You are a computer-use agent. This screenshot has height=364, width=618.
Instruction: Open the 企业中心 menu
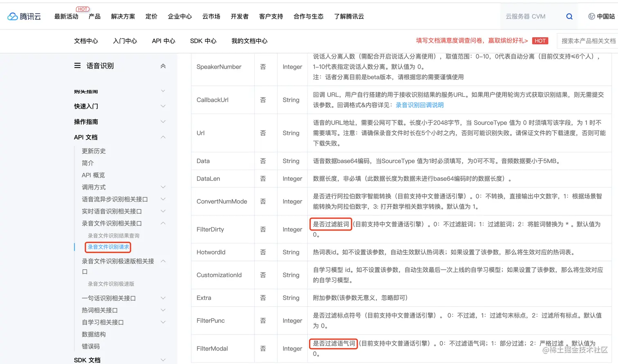tap(180, 16)
